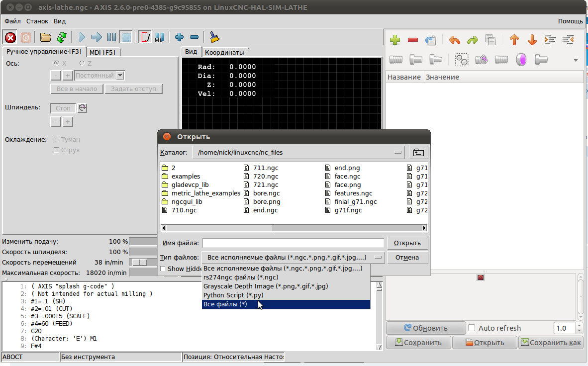Choose Python Script (*.py) filter option

pyautogui.click(x=286, y=295)
